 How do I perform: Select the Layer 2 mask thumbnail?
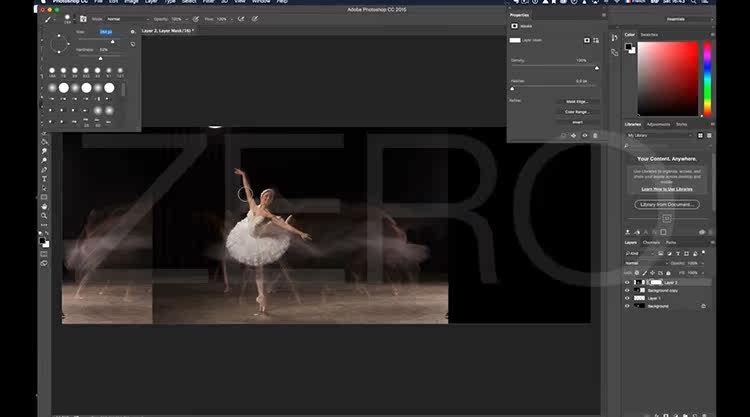coord(656,283)
